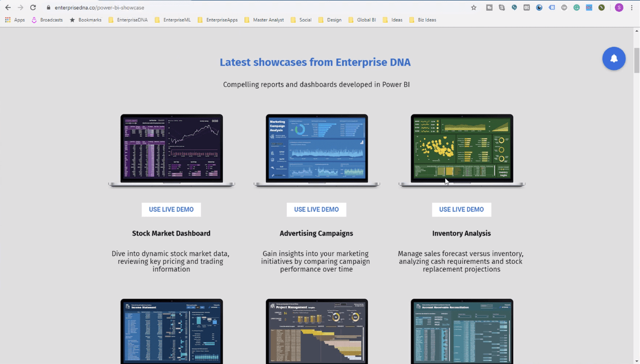
Task: Bookmark this page with the star icon
Action: click(x=474, y=8)
